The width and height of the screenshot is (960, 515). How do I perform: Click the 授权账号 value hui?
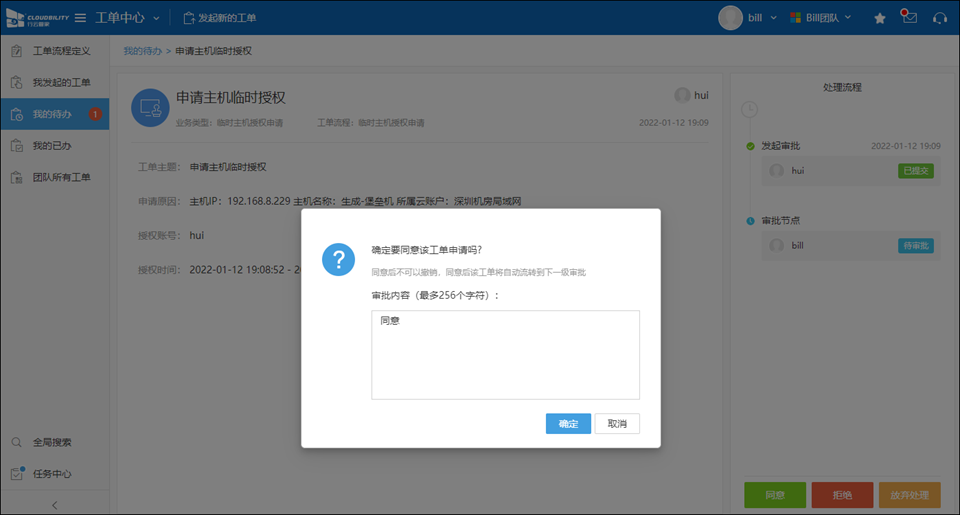coord(197,235)
